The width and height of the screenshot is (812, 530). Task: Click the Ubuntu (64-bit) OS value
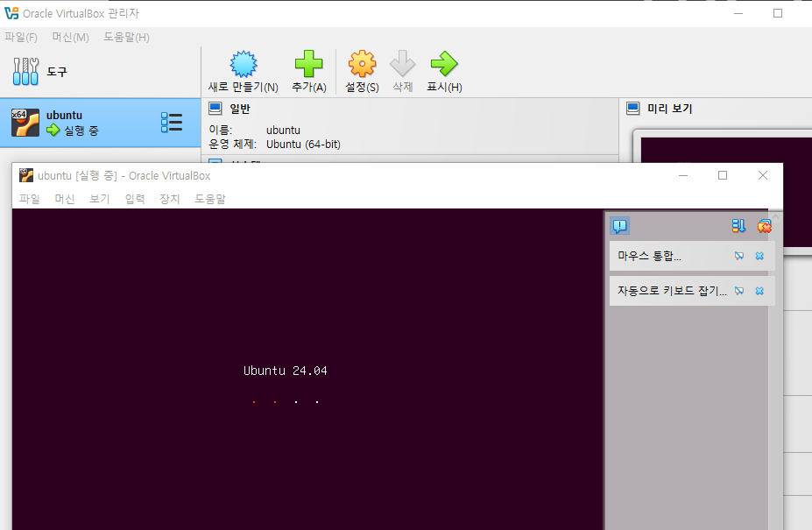tap(303, 145)
